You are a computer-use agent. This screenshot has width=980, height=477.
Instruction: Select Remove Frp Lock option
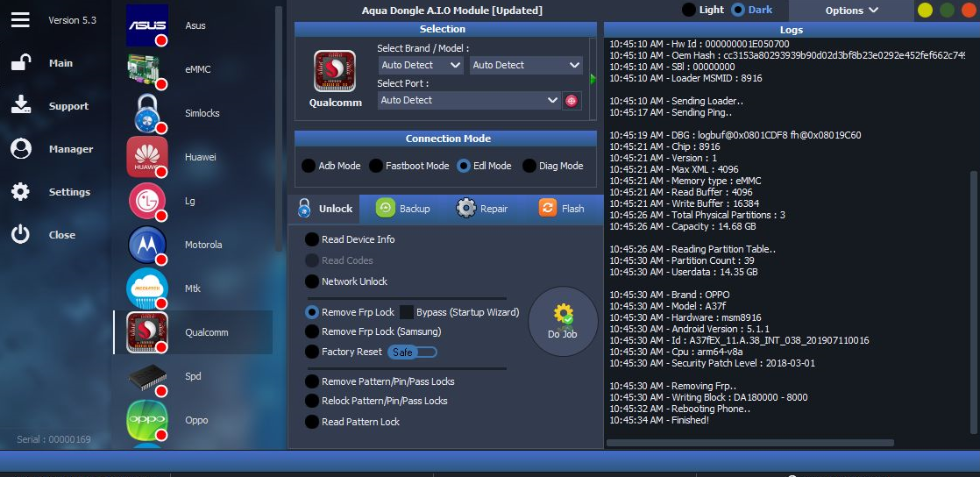pyautogui.click(x=311, y=312)
